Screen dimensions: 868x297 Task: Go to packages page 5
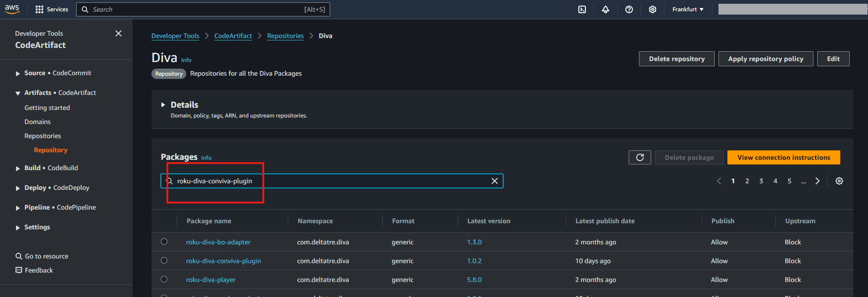click(789, 181)
